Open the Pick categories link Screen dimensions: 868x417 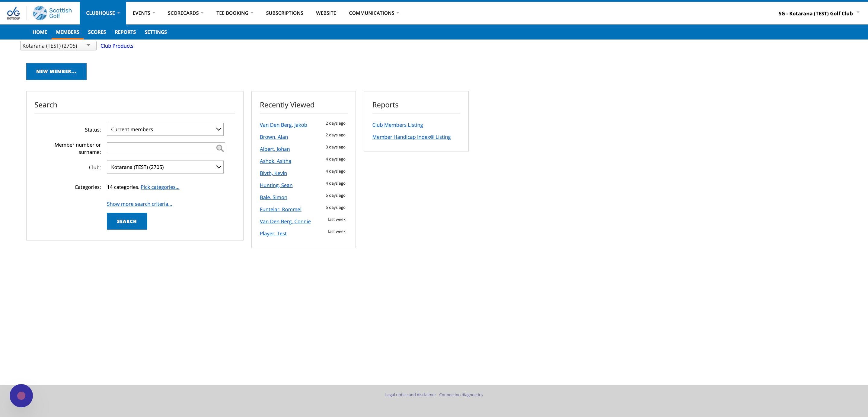pyautogui.click(x=160, y=187)
